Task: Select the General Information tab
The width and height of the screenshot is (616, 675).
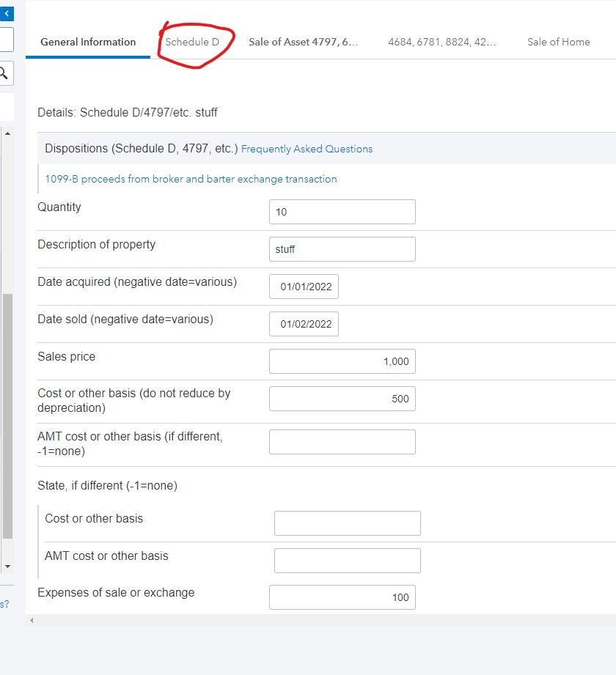Action: click(87, 42)
